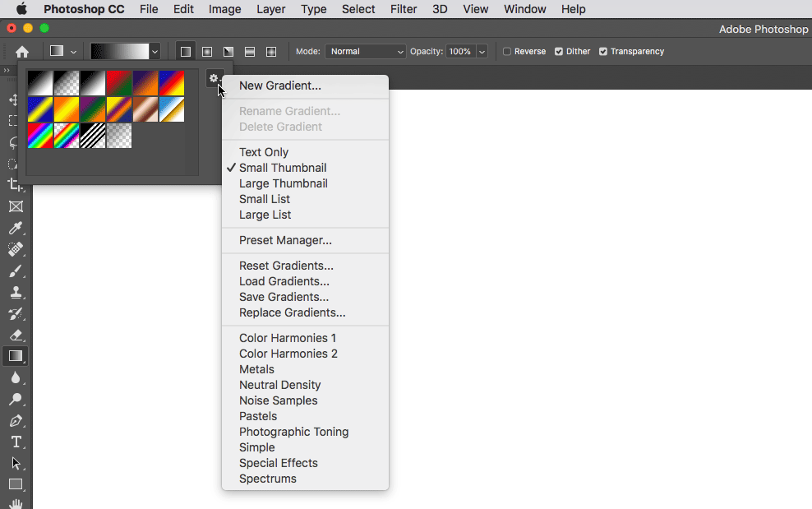This screenshot has height=509, width=812.
Task: Choose the Angle Gradient style
Action: tap(228, 51)
